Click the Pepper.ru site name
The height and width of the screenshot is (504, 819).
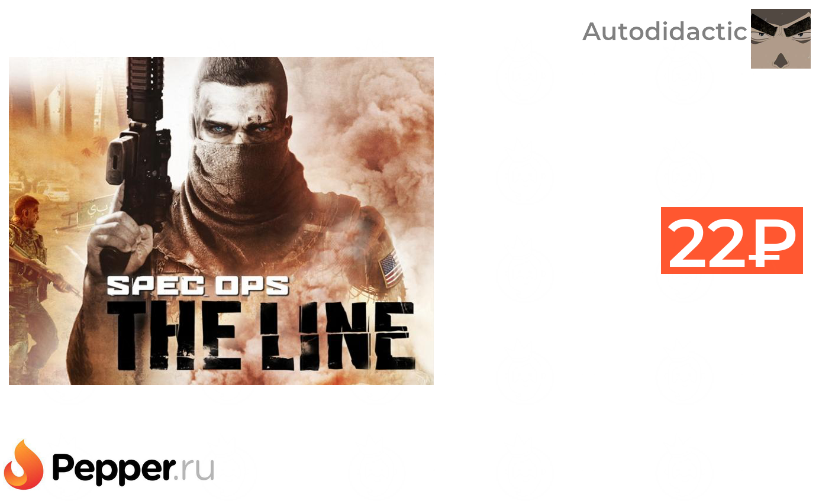click(133, 469)
